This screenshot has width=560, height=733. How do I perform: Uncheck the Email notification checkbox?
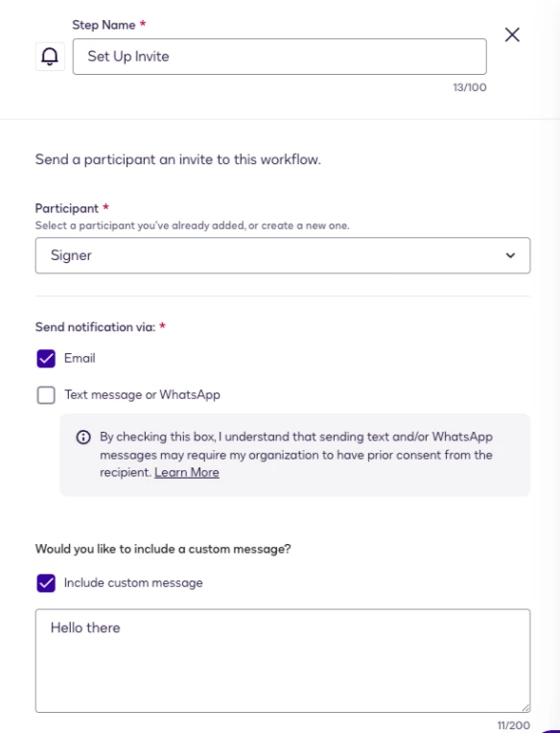[x=46, y=359]
